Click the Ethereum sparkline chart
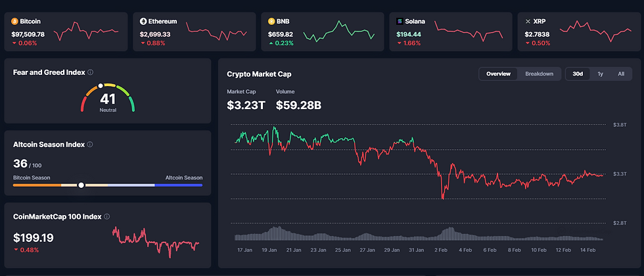The width and height of the screenshot is (644, 276). pos(216,31)
